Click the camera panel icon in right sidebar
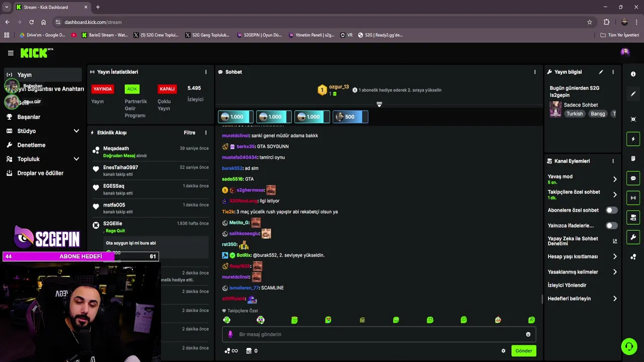The image size is (644, 362). click(633, 217)
